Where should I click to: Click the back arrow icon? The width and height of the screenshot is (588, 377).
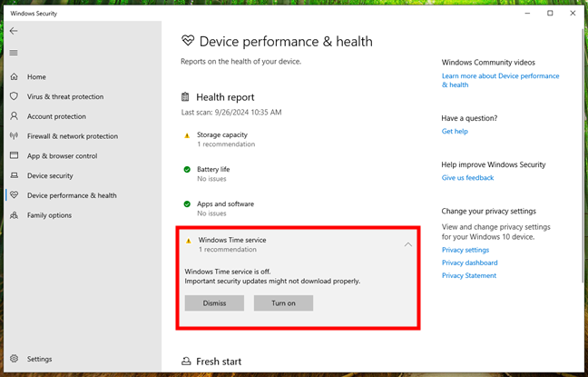(x=14, y=31)
